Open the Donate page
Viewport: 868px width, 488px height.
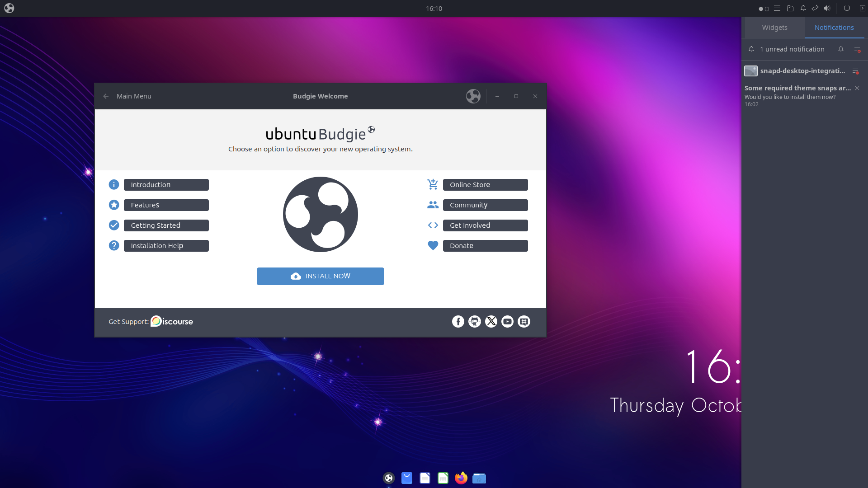pos(486,245)
